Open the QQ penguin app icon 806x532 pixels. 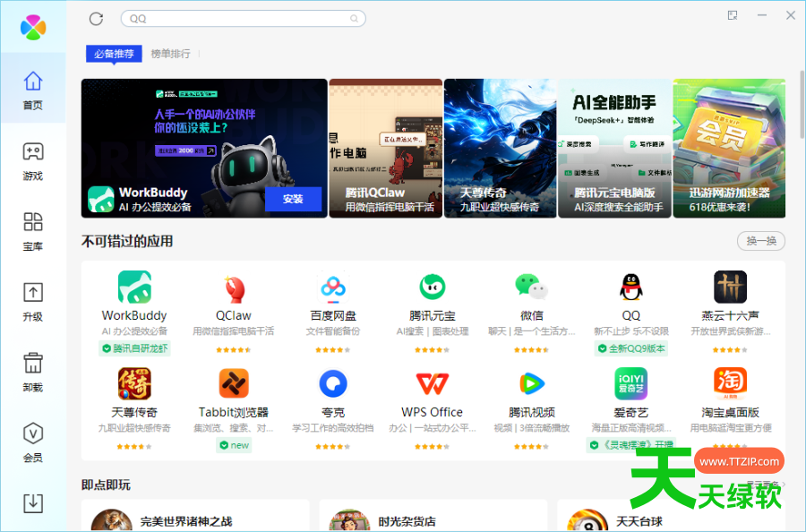(x=630, y=287)
